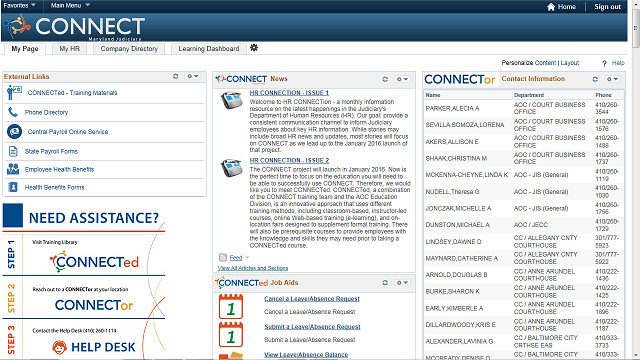Image resolution: width=640 pixels, height=360 pixels.
Task: Open the Contact Information panel options dropdown
Action: (612, 79)
